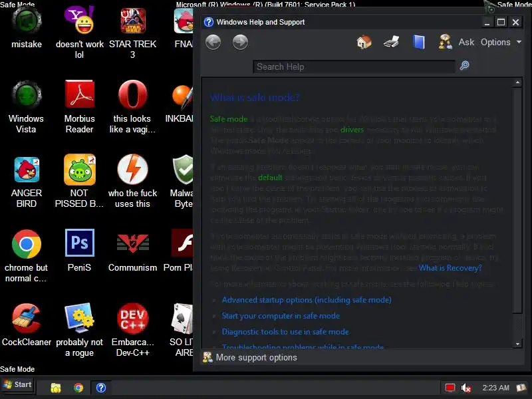This screenshot has height=399, width=532.
Task: Click the red tray monitor icon
Action: click(450, 388)
